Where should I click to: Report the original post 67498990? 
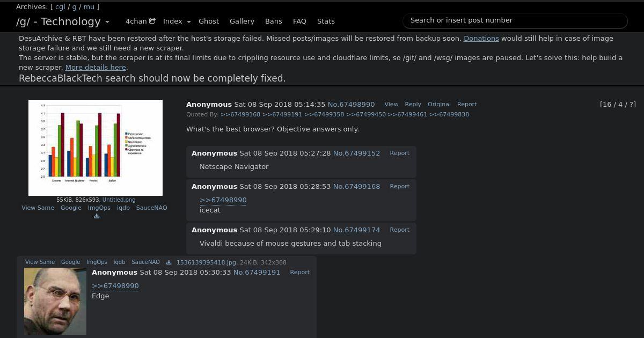[x=467, y=105]
